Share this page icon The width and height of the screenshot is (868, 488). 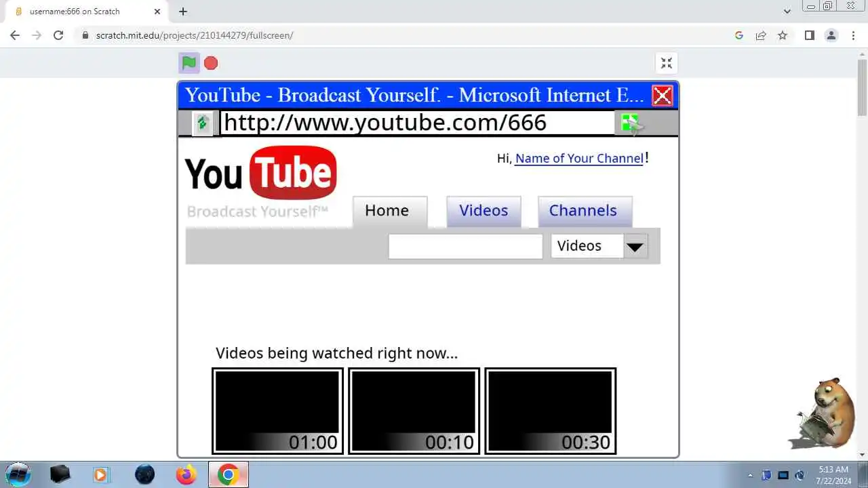(x=761, y=35)
